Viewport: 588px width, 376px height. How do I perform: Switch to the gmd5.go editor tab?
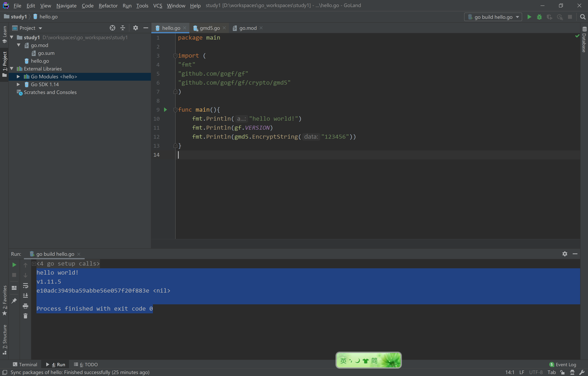point(209,28)
